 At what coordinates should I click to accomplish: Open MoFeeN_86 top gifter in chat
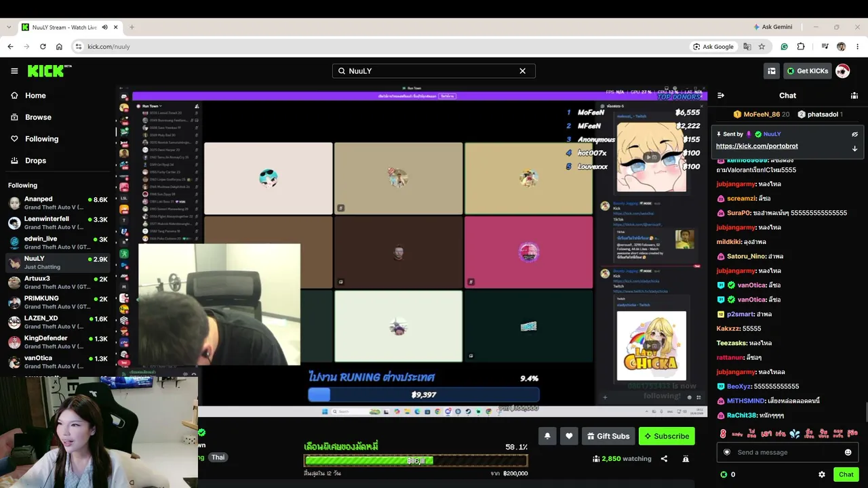(x=761, y=115)
